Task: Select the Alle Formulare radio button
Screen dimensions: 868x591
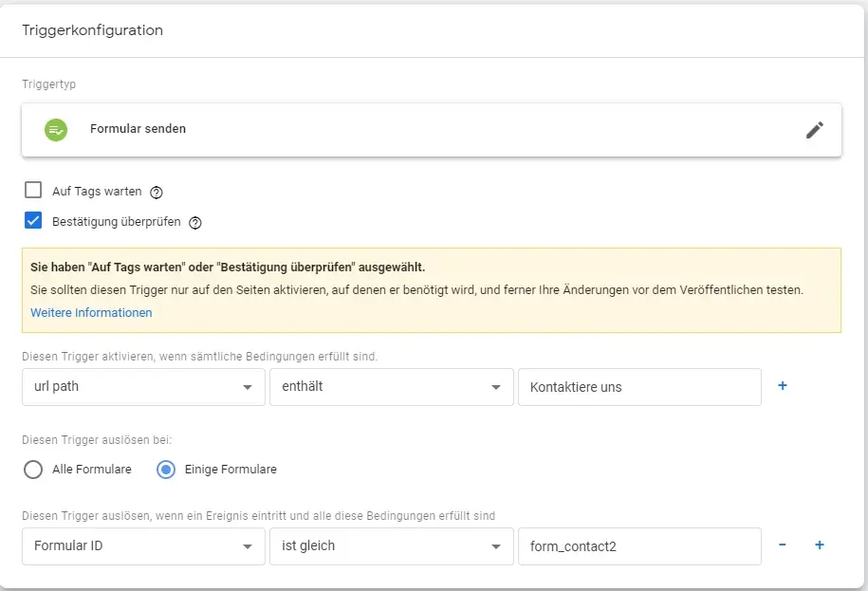Action: [x=34, y=470]
